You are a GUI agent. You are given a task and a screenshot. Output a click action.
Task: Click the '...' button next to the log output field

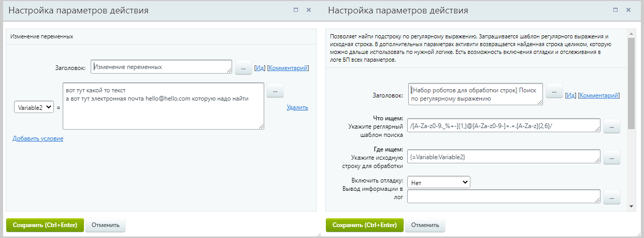(x=611, y=197)
